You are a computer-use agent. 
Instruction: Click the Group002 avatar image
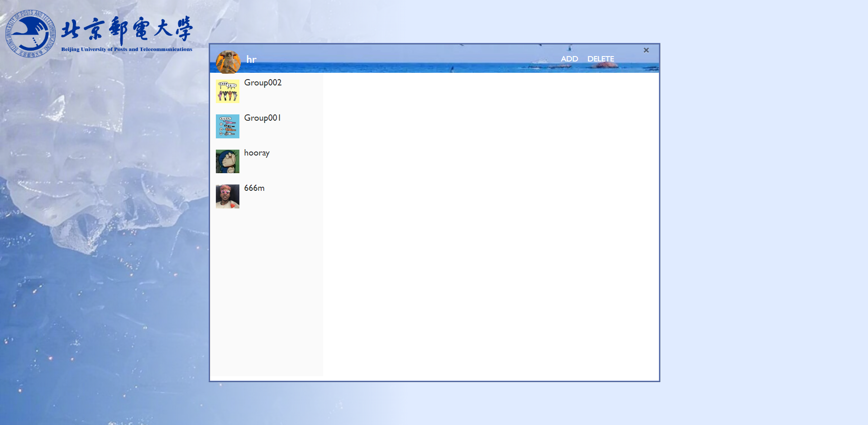(x=227, y=91)
